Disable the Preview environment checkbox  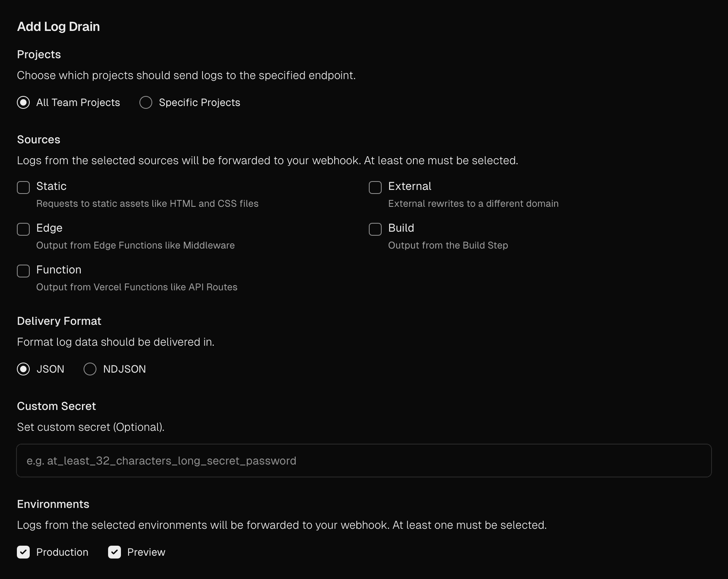tap(115, 552)
